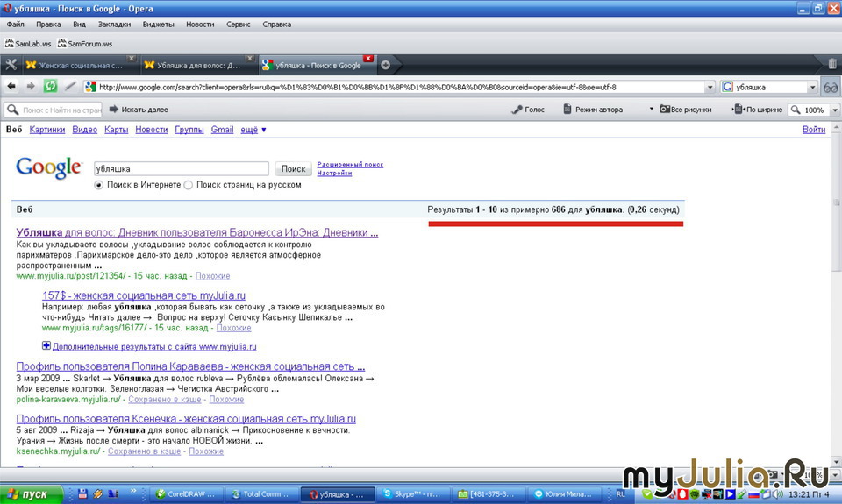Image resolution: width=842 pixels, height=504 pixels.
Task: Close the Убляшка для волос tab
Action: pyautogui.click(x=249, y=58)
